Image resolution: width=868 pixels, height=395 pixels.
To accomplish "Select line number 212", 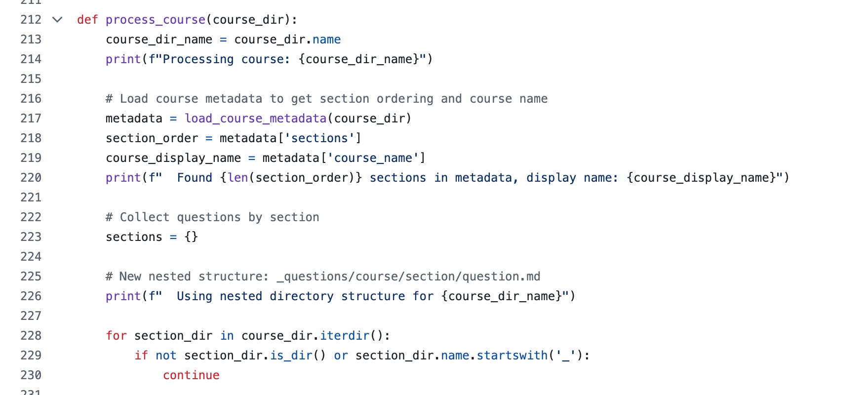I will pyautogui.click(x=31, y=20).
